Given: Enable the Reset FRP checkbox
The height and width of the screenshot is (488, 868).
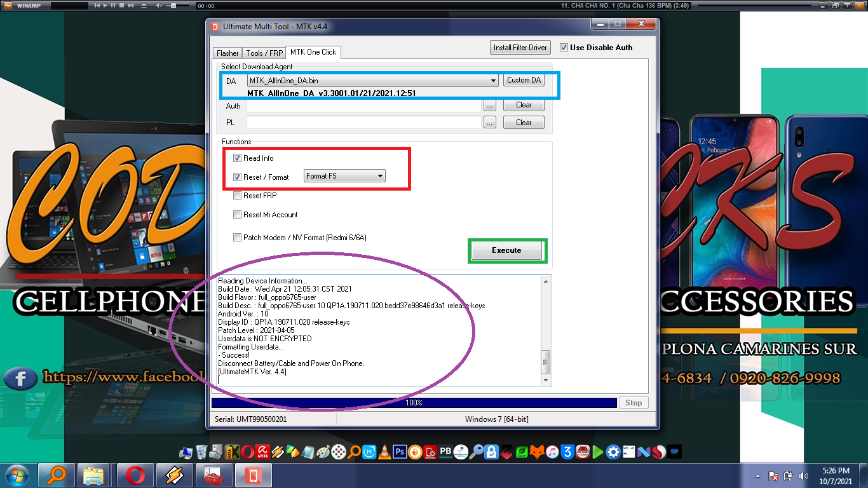Looking at the screenshot, I should pos(238,196).
